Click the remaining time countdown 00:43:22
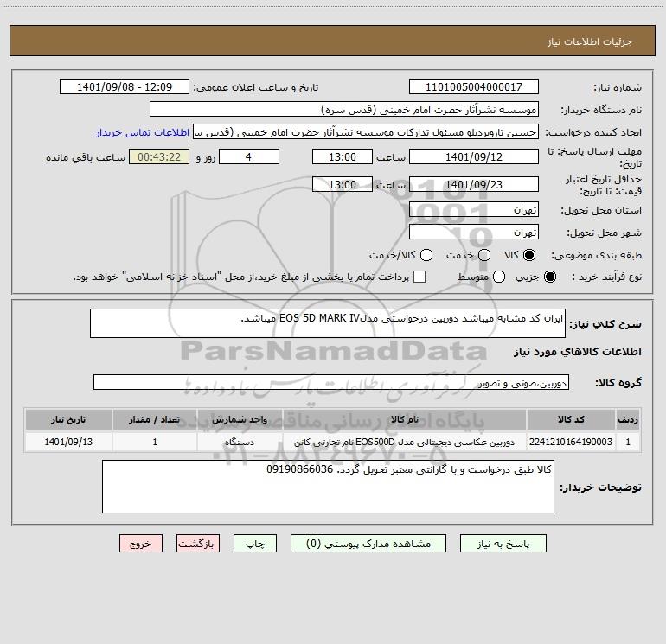Image resolution: width=666 pixels, height=644 pixels. pos(159,157)
